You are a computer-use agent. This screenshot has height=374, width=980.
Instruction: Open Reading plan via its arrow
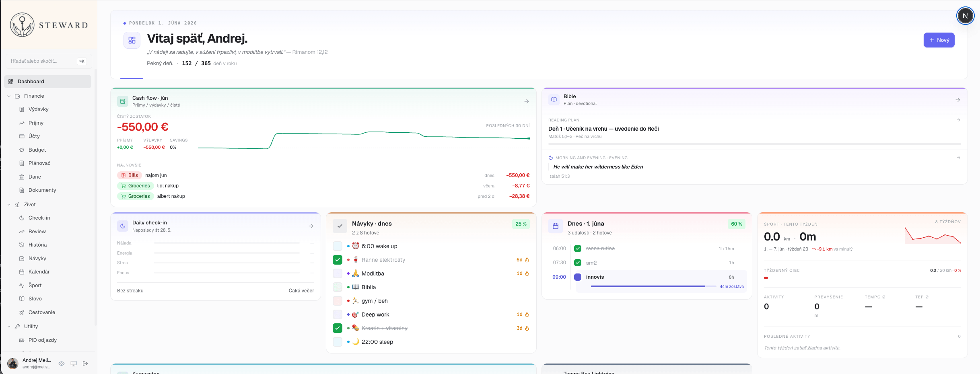point(959,120)
